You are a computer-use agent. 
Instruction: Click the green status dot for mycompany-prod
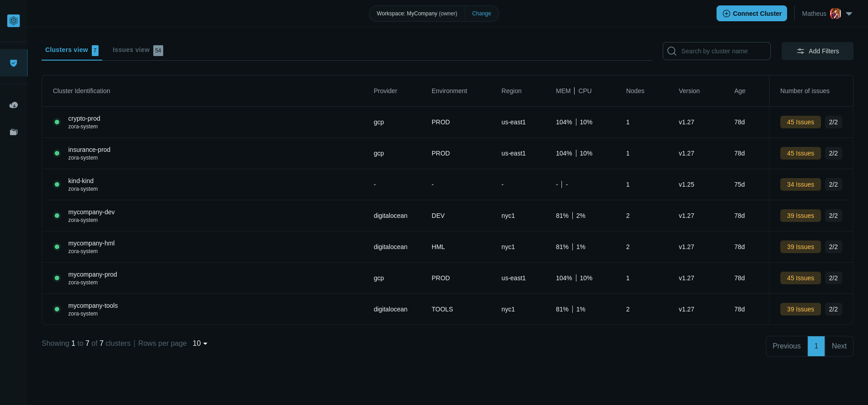coord(57,278)
